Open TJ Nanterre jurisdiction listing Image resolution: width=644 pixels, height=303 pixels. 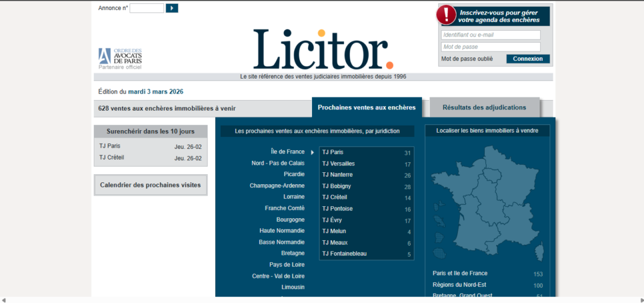tap(367, 175)
